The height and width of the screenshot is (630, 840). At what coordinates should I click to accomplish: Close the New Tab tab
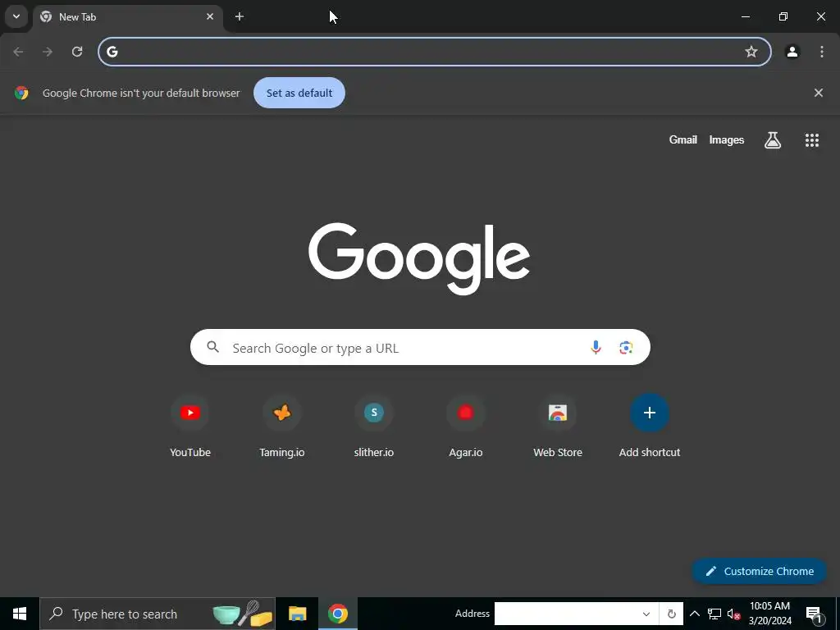[x=210, y=16]
